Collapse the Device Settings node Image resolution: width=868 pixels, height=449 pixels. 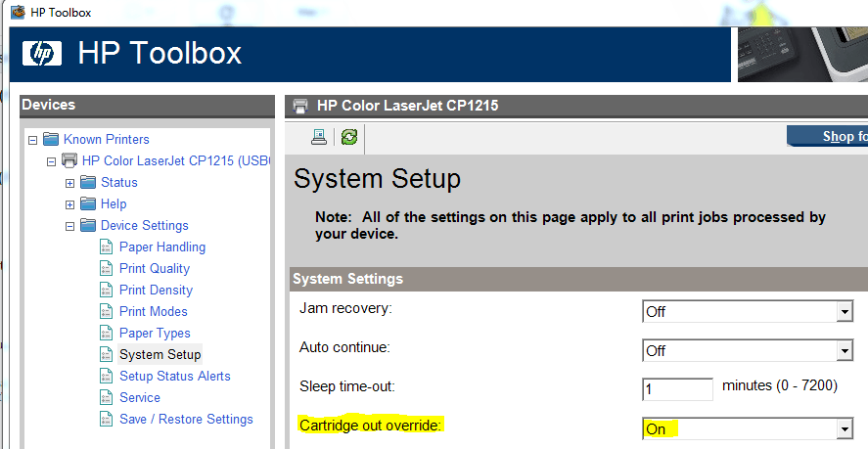click(69, 226)
